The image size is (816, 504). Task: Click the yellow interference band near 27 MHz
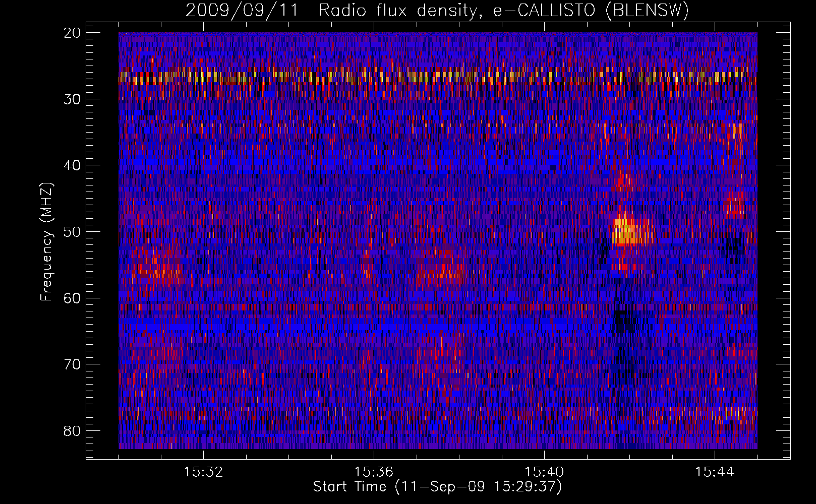coord(438,78)
